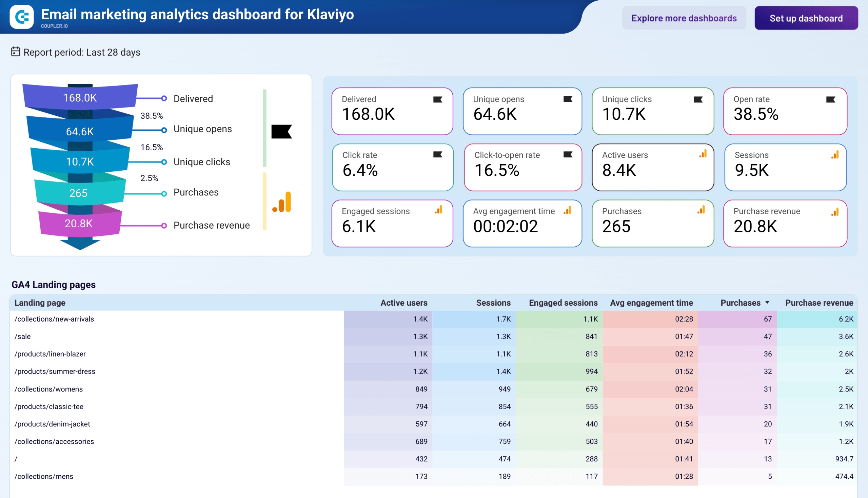Click the Coupler.io logo icon

pos(22,17)
